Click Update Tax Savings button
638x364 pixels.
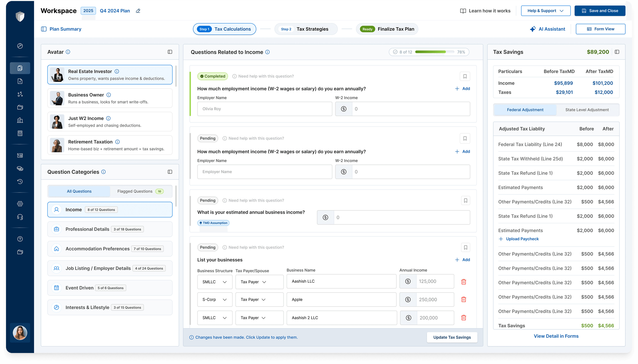pyautogui.click(x=452, y=337)
